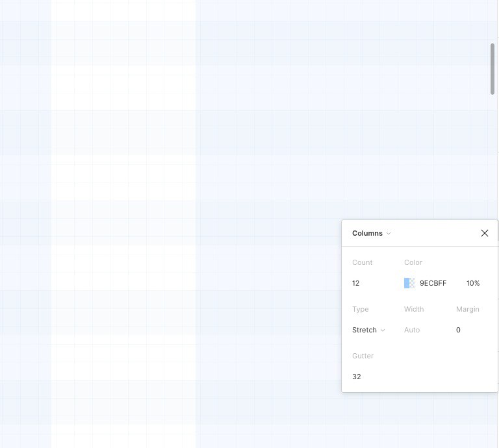499x448 pixels.
Task: Edit the hex color value 9ECBFF
Action: point(433,283)
